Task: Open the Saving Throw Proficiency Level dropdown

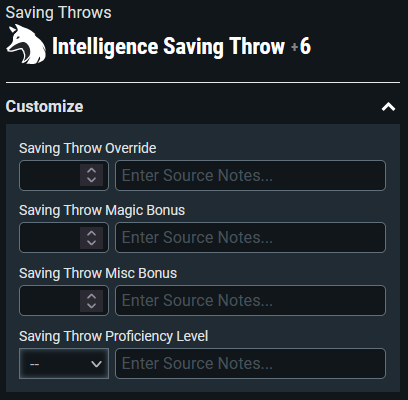Action: 64,364
